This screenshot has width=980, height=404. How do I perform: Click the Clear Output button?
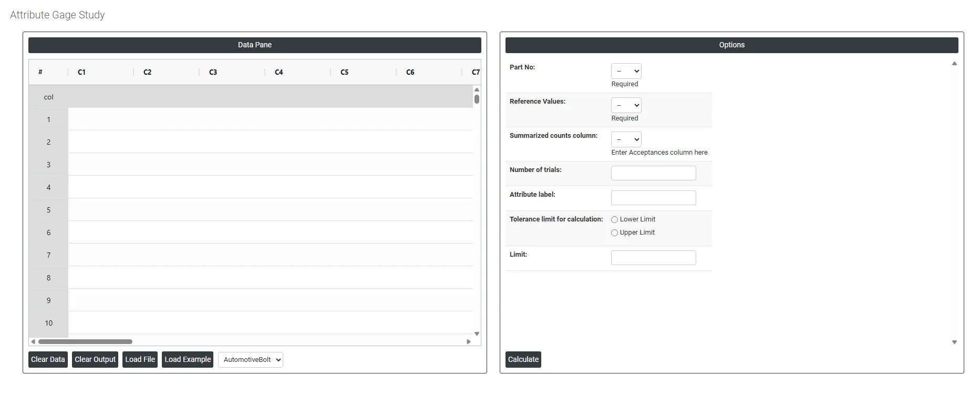[95, 359]
